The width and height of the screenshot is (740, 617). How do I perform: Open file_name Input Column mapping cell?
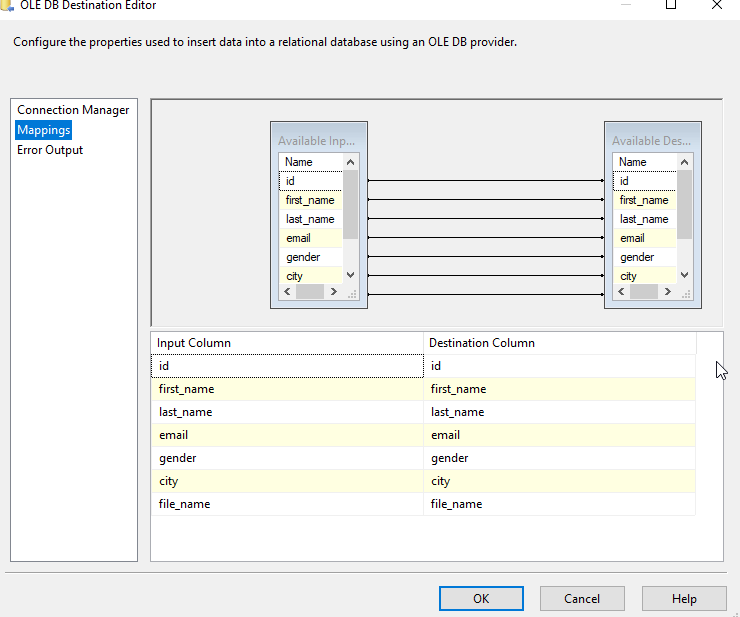click(x=287, y=504)
